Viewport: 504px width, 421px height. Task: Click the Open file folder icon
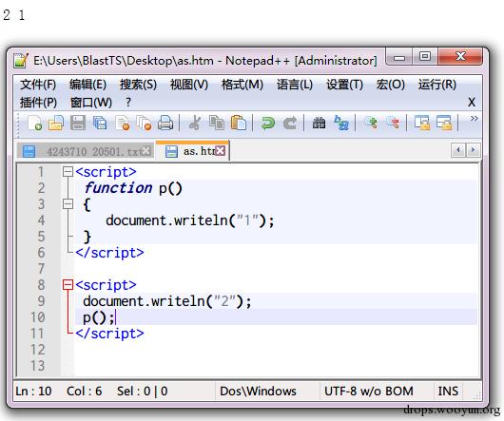pyautogui.click(x=56, y=123)
